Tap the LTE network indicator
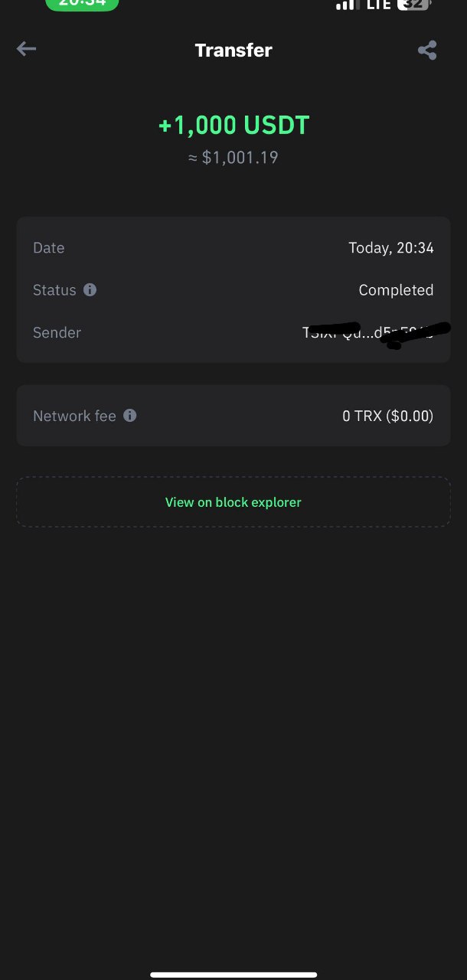The height and width of the screenshot is (980, 467). pyautogui.click(x=378, y=5)
